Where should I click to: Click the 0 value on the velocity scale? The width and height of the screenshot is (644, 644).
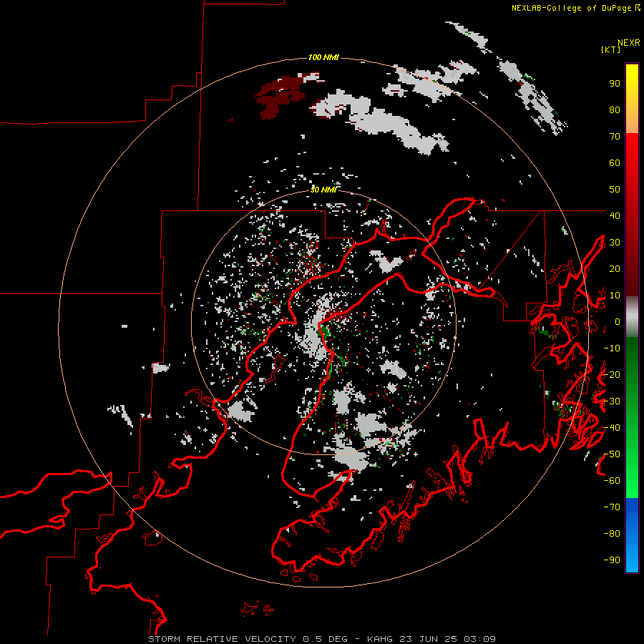(x=618, y=322)
